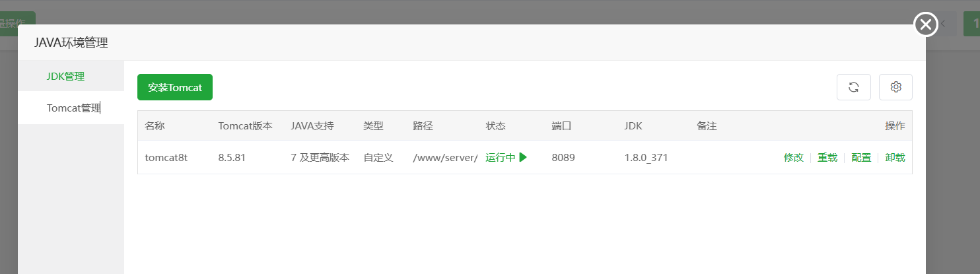Click the 7 及更高版本 cell
The width and height of the screenshot is (980, 274).
pos(320,158)
